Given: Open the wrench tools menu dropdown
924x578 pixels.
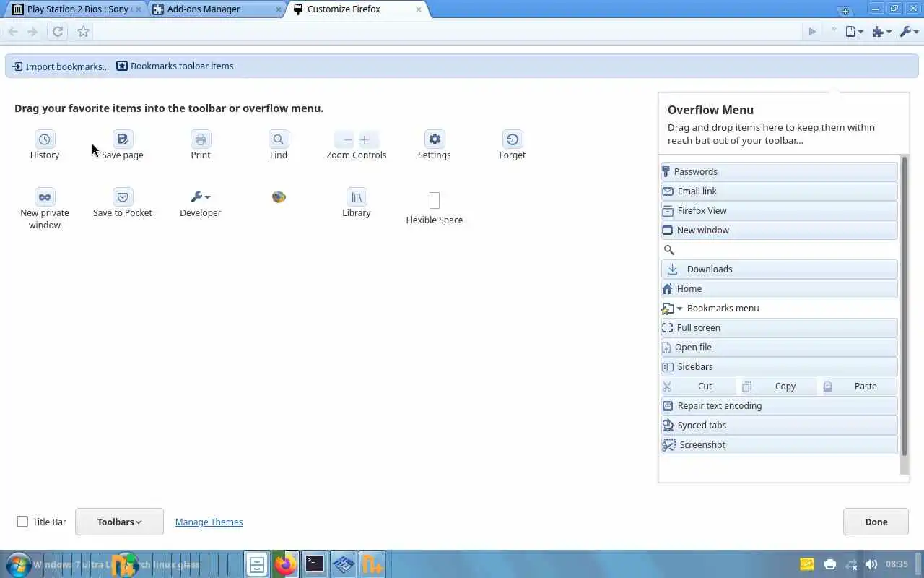Looking at the screenshot, I should [909, 31].
